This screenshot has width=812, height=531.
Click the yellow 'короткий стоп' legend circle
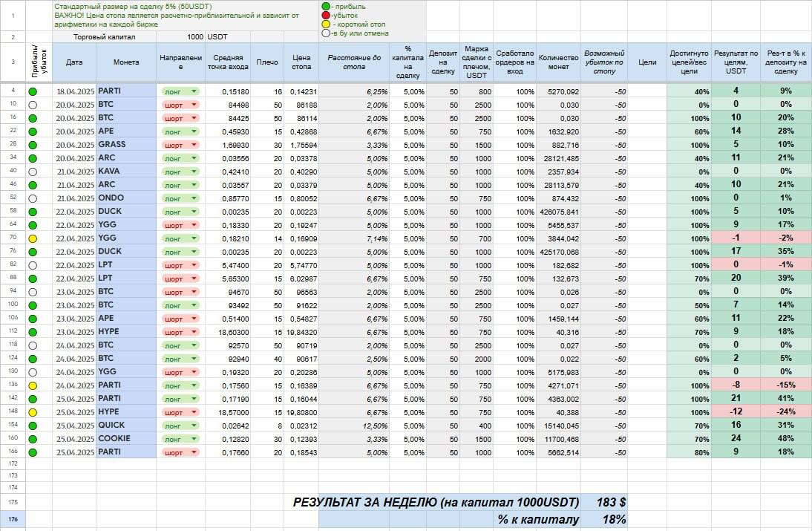click(324, 24)
